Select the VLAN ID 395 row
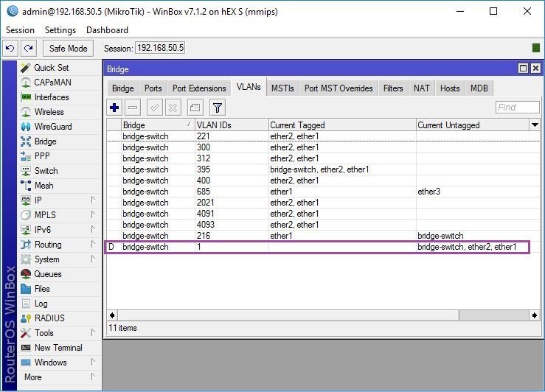The image size is (545, 392). [x=323, y=169]
